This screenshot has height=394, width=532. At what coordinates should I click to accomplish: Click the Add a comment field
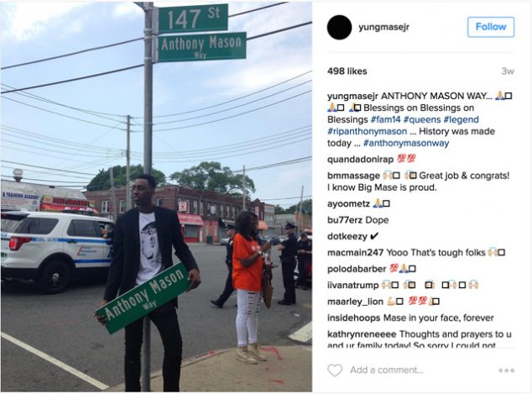tap(387, 370)
